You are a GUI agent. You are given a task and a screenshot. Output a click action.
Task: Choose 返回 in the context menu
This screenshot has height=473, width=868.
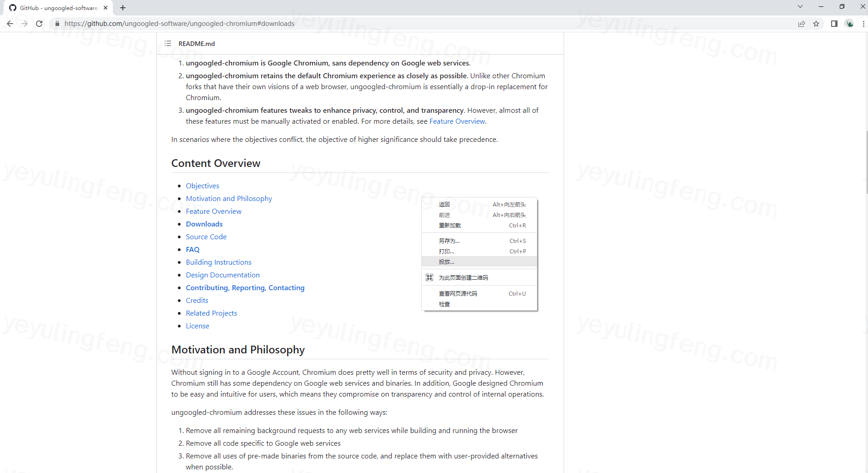(479, 205)
